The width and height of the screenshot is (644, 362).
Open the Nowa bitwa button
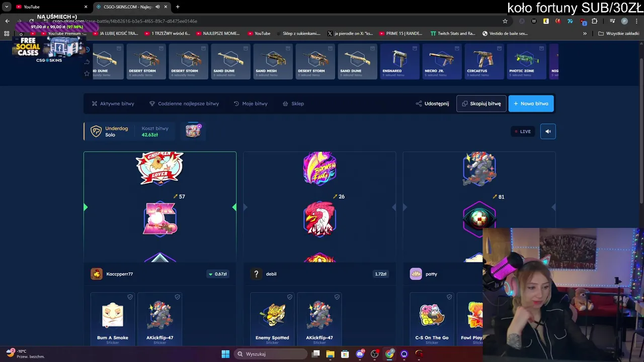tap(531, 104)
